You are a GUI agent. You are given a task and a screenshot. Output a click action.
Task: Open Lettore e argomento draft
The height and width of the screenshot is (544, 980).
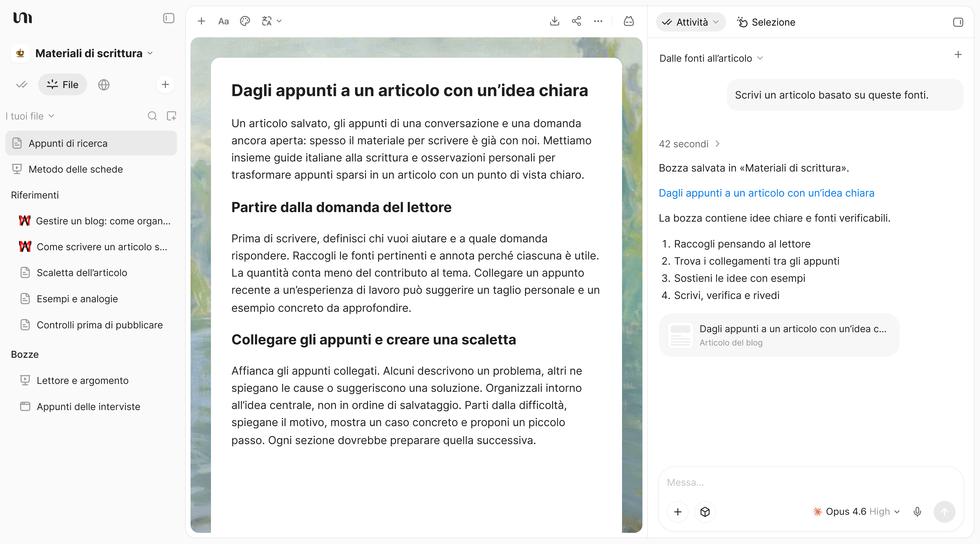coord(95,381)
